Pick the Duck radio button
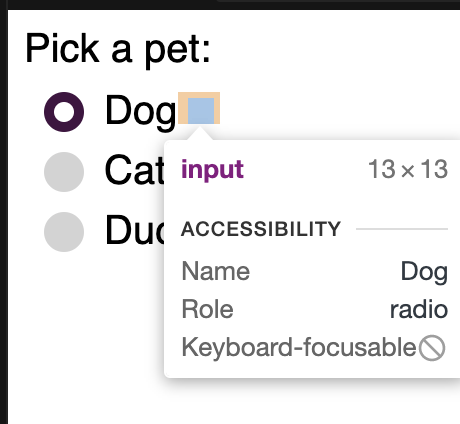Image resolution: width=460 pixels, height=424 pixels. 64,232
